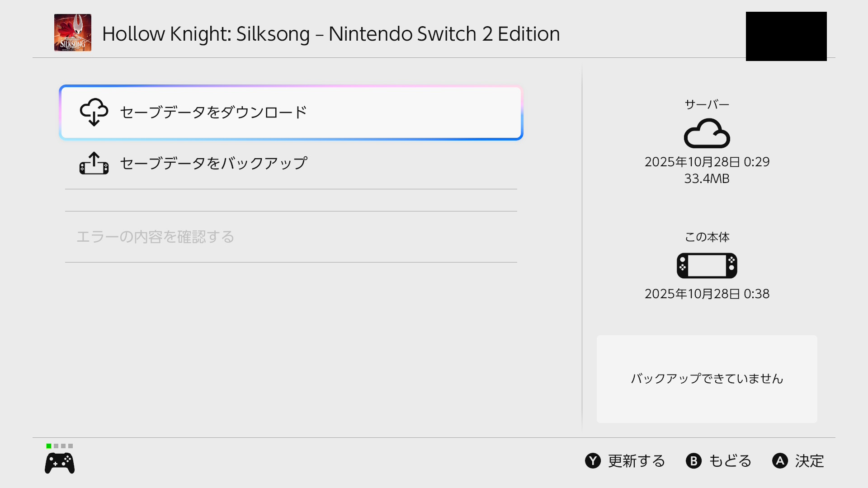
Task: Click the black user avatar box
Action: pos(786,36)
